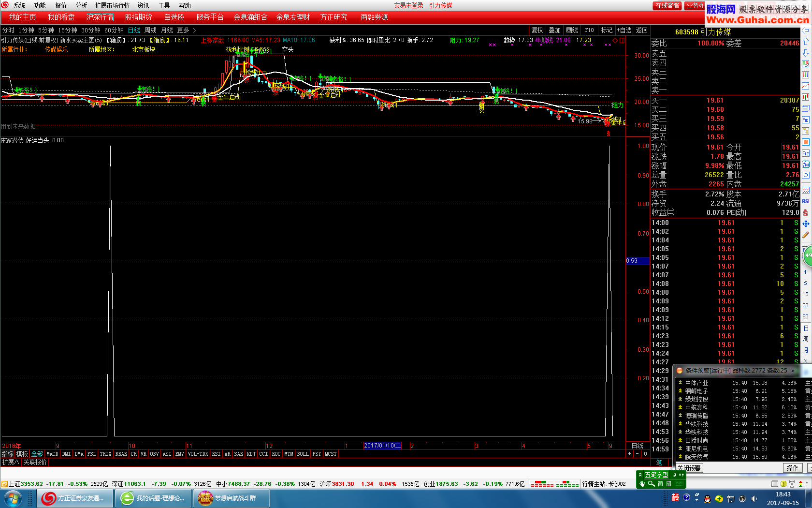Viewport: 812px width, 508px height.
Task: Click the up arrow icon in right sidebar
Action: pos(806,42)
